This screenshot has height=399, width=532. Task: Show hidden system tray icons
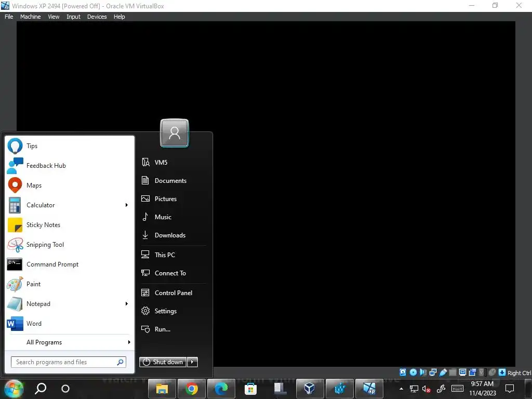[x=402, y=389]
